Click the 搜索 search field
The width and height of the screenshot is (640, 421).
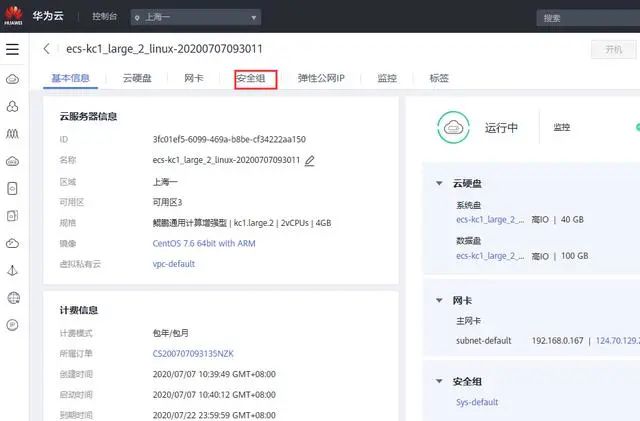pyautogui.click(x=588, y=18)
